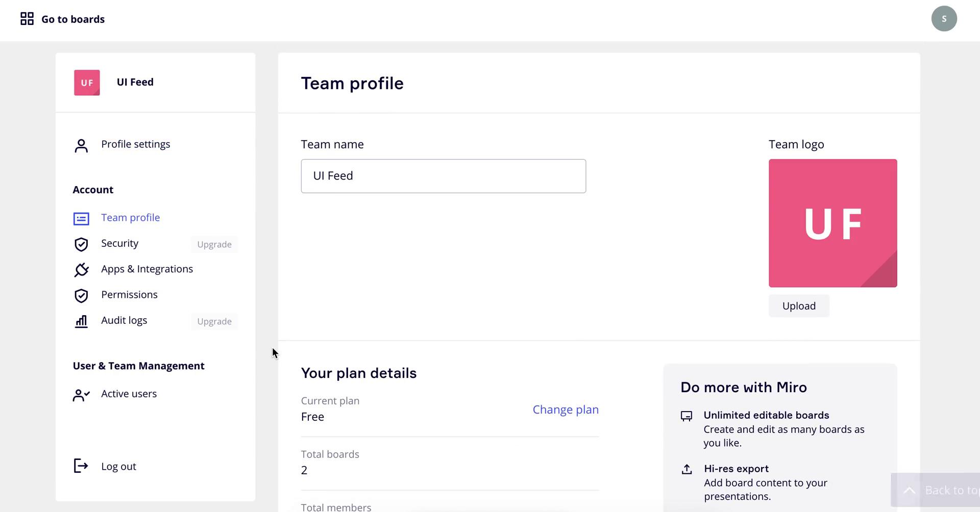This screenshot has height=512, width=980.
Task: Click the large UF team logo image
Action: [833, 223]
